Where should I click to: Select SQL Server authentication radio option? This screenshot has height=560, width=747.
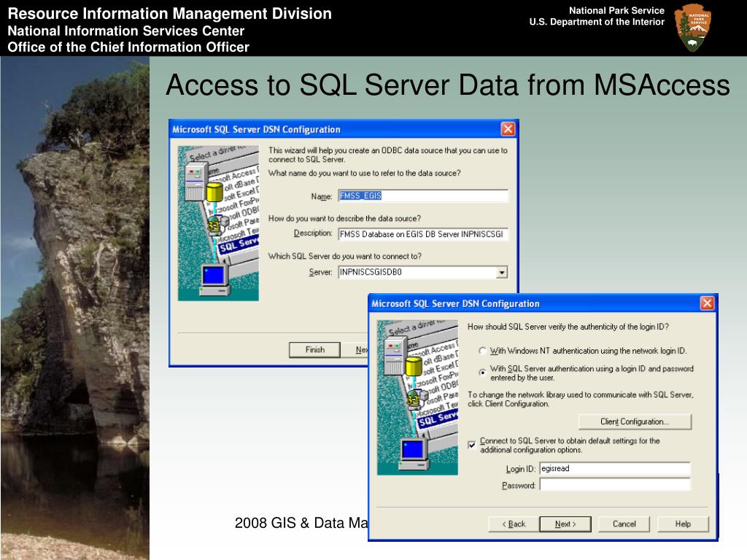coord(483,373)
